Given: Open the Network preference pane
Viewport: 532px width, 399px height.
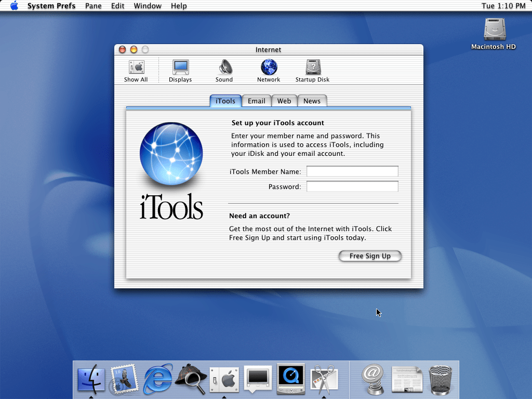Looking at the screenshot, I should click(269, 71).
